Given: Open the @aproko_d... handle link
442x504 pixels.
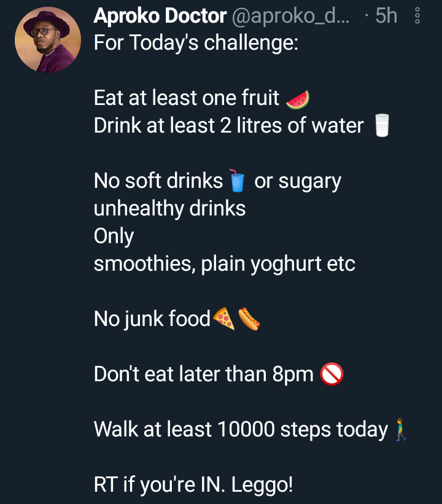Looking at the screenshot, I should tap(290, 15).
